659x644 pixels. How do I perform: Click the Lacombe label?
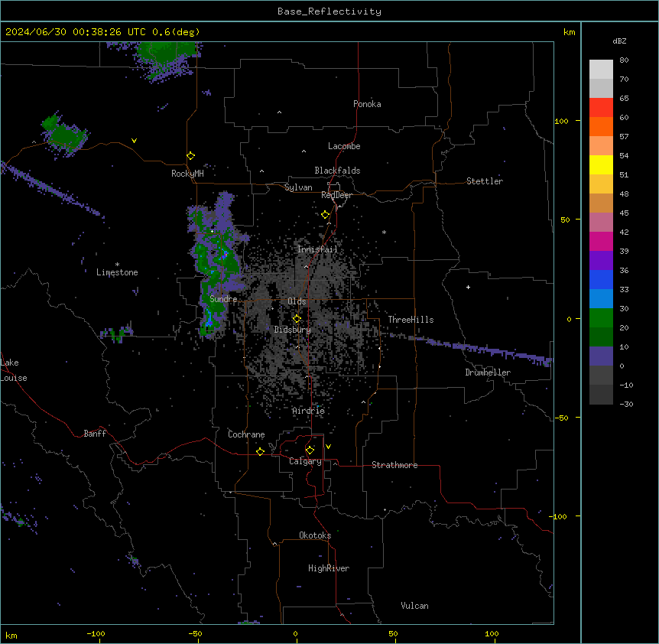tap(344, 146)
